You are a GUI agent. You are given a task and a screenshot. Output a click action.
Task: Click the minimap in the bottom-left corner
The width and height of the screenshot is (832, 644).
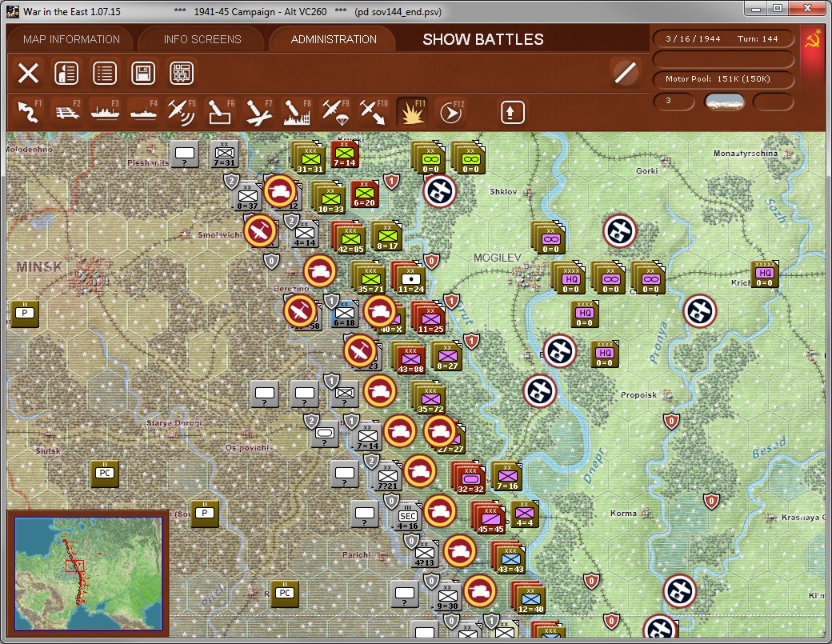coord(88,574)
